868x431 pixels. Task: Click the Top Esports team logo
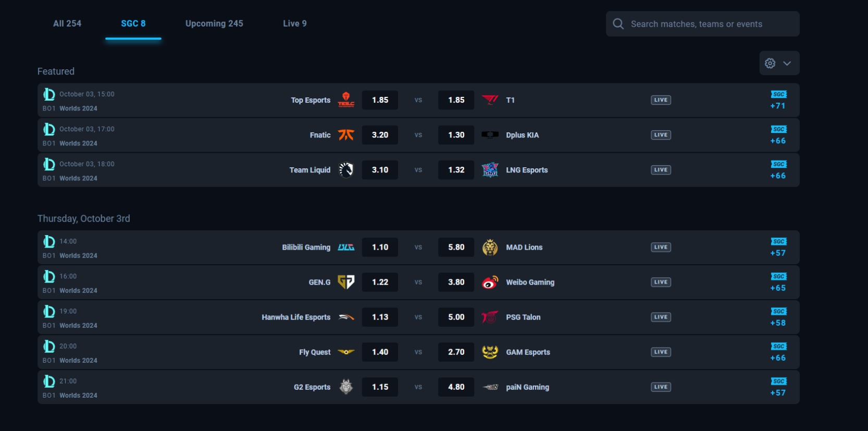[x=346, y=100]
